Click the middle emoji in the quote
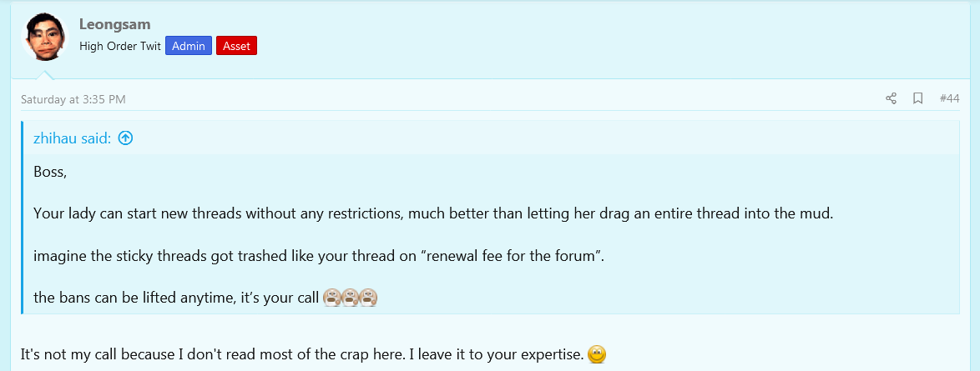The width and height of the screenshot is (980, 371). [351, 298]
